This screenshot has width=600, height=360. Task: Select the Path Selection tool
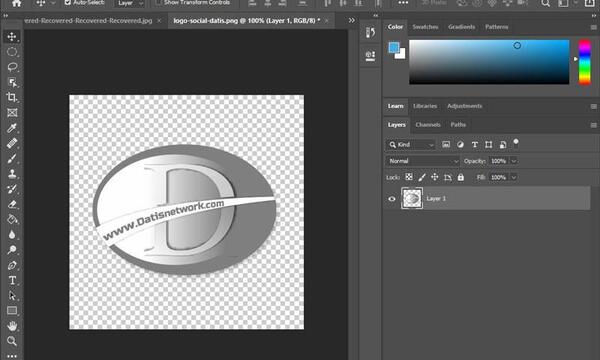[x=12, y=295]
